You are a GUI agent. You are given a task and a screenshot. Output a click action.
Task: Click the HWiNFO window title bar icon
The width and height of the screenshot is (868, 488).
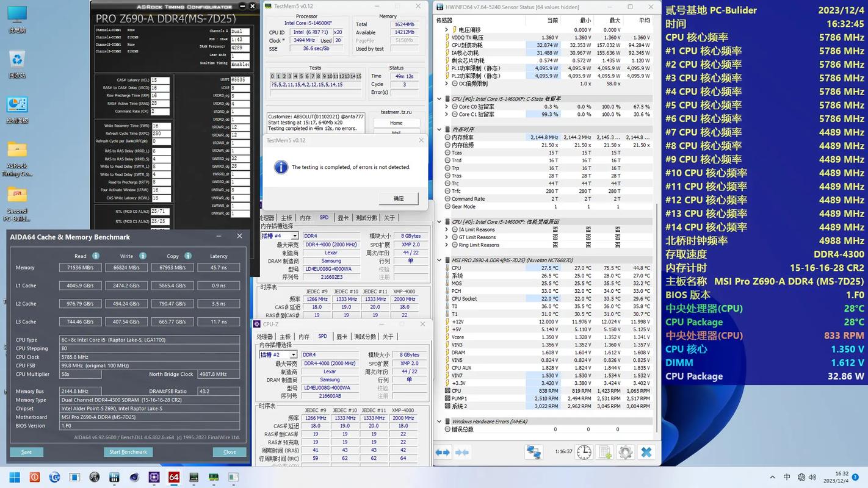pos(440,7)
